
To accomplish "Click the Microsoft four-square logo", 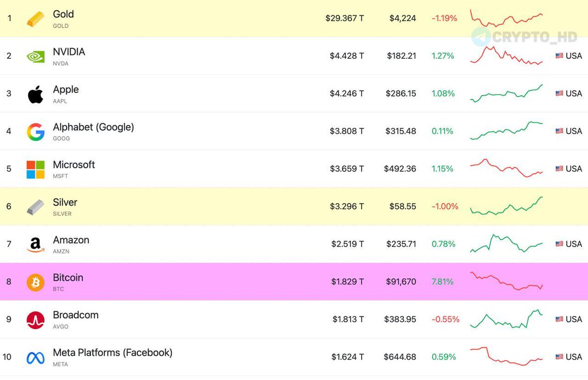I will tap(35, 168).
